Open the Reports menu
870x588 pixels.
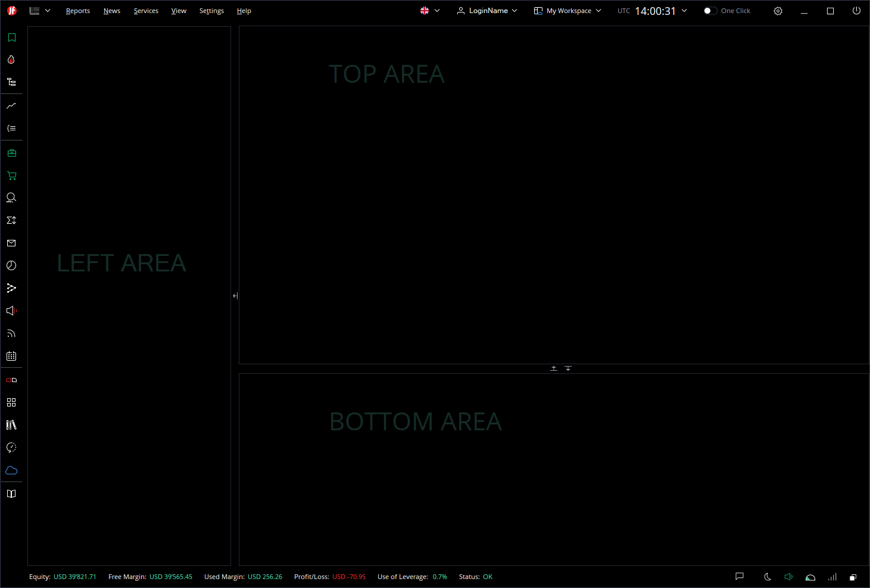tap(78, 11)
